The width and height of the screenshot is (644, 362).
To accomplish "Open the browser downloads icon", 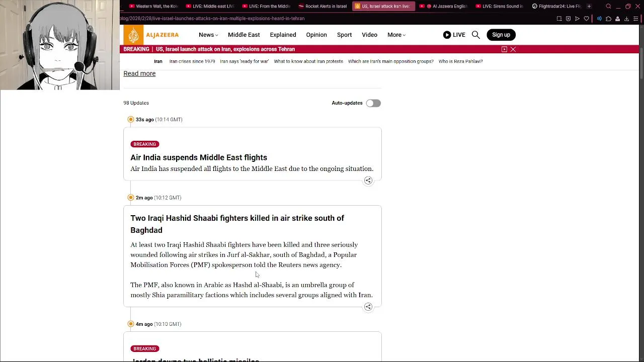I will click(626, 19).
